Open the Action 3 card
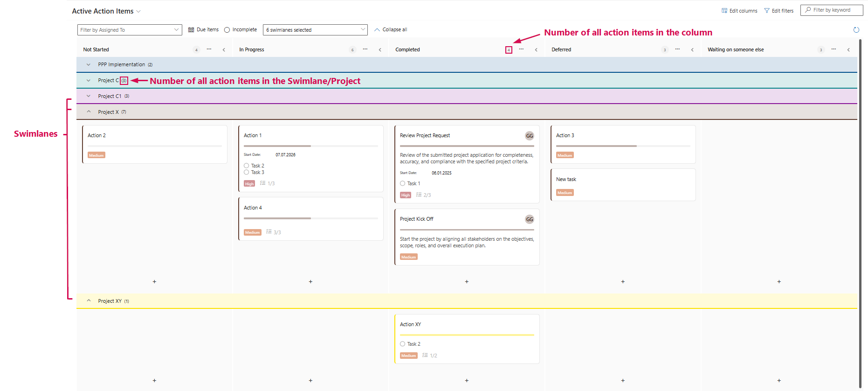 [x=623, y=144]
